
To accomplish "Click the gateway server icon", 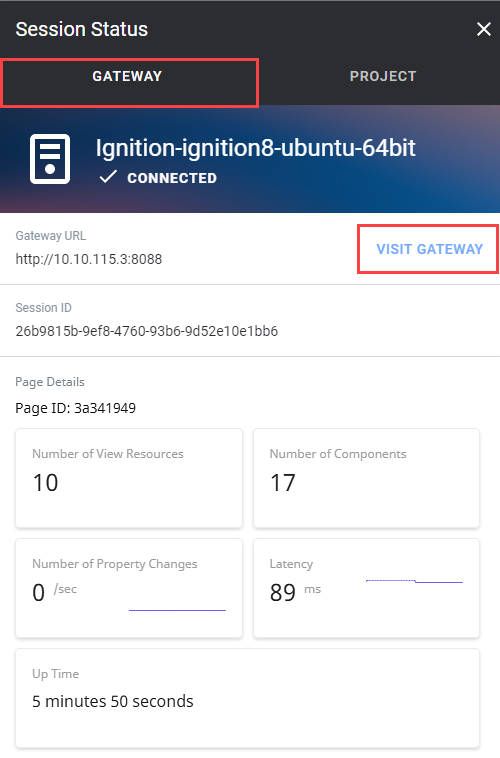I will pyautogui.click(x=50, y=159).
